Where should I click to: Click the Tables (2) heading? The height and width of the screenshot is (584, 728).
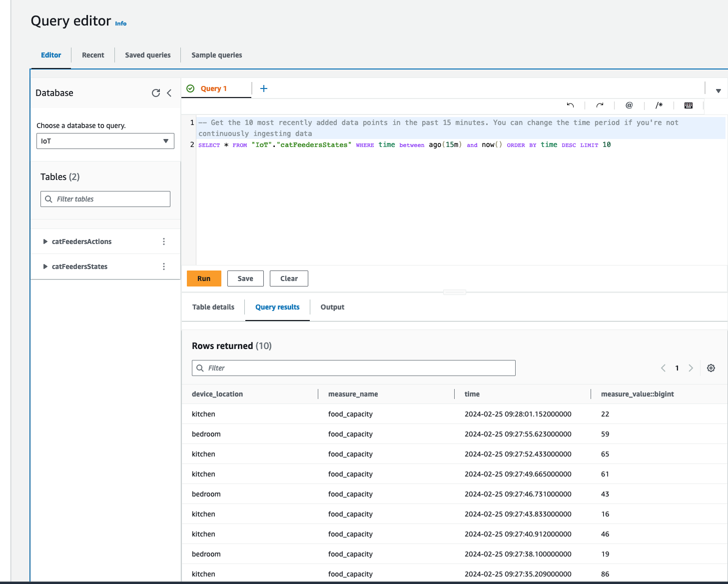click(60, 177)
